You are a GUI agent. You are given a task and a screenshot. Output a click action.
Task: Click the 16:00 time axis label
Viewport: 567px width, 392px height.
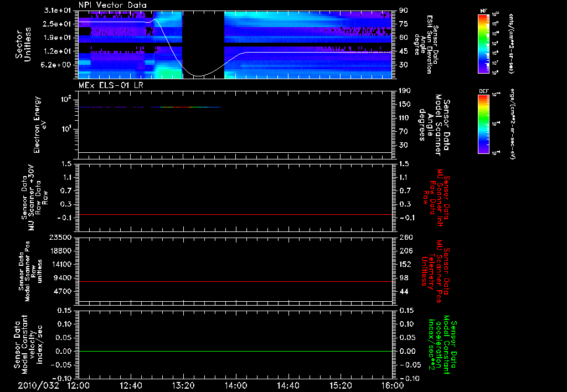[393, 385]
